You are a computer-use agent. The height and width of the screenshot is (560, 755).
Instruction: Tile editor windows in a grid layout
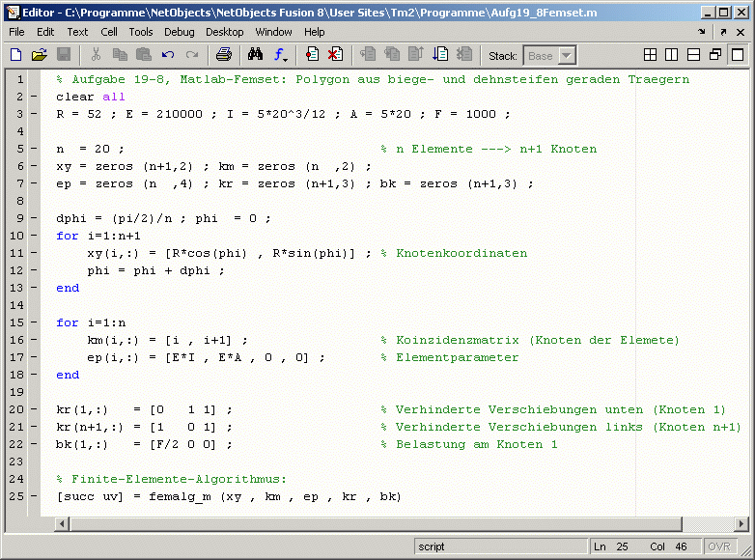click(x=651, y=55)
